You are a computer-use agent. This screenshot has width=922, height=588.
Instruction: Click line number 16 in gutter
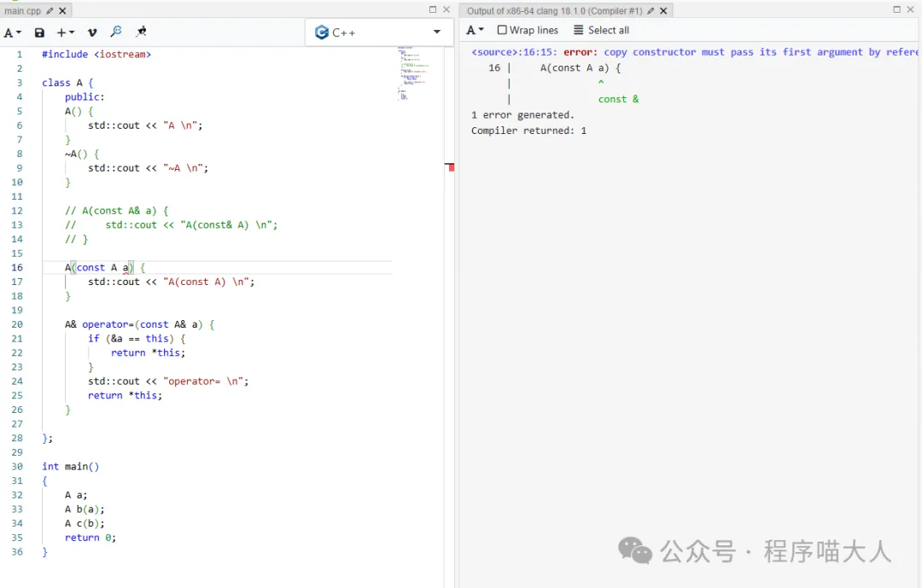[17, 267]
